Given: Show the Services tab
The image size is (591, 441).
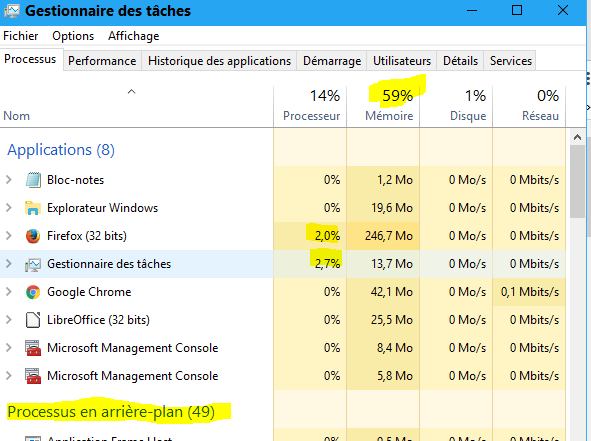Looking at the screenshot, I should point(510,61).
